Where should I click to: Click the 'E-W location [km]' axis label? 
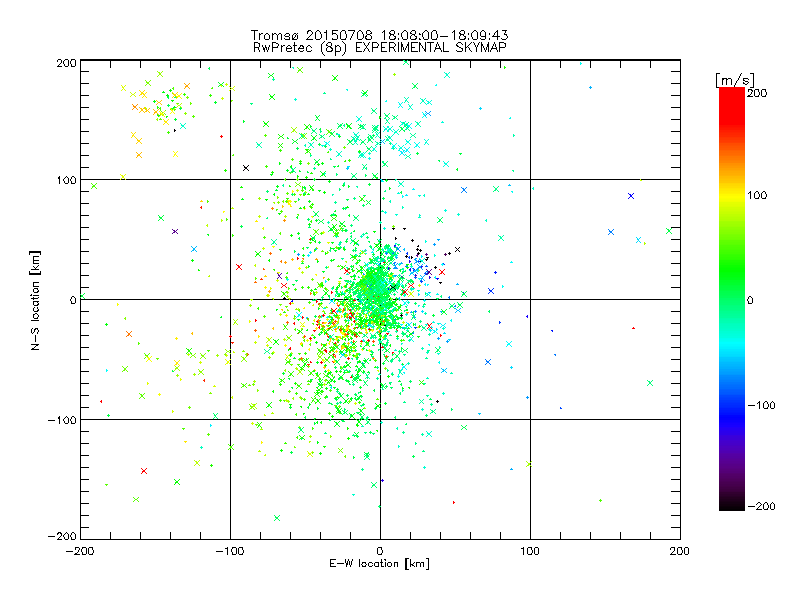379,563
